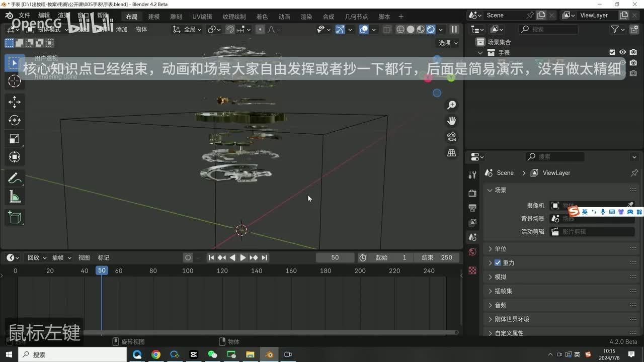Select the Move tool in the toolbar
The width and height of the screenshot is (644, 362).
[x=15, y=102]
